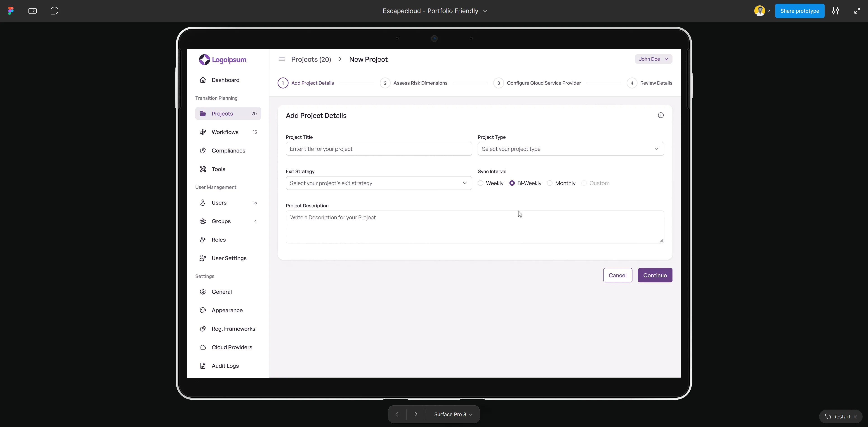Click the User Settings icon

pyautogui.click(x=203, y=258)
